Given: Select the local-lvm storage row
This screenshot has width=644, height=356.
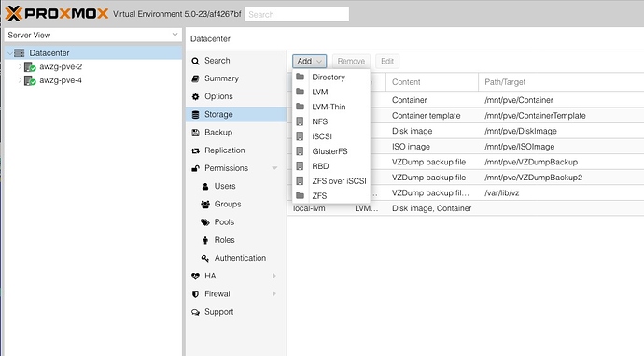Looking at the screenshot, I should [466, 208].
